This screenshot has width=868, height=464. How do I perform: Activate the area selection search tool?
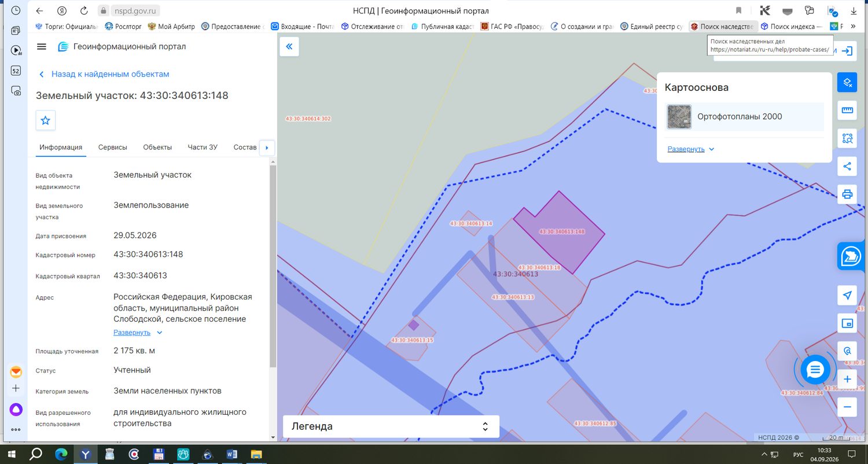pos(847,138)
